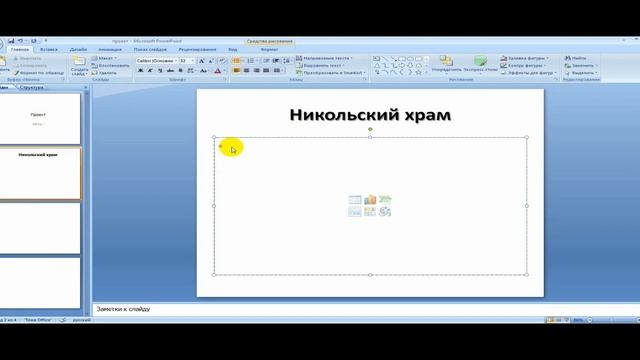Click the Redo icon in quick access toolbar
This screenshot has height=360, width=640.
click(x=34, y=41)
